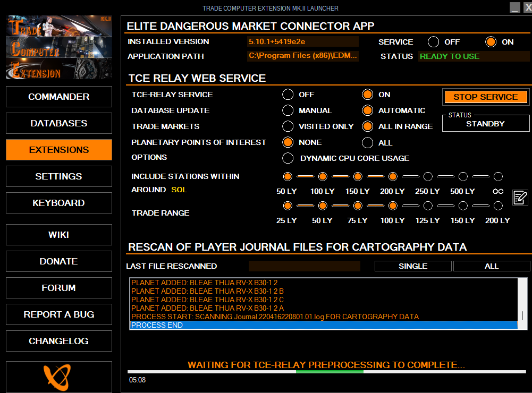Click the Installed Version field
Screen dimensions: 532x393
[302, 41]
